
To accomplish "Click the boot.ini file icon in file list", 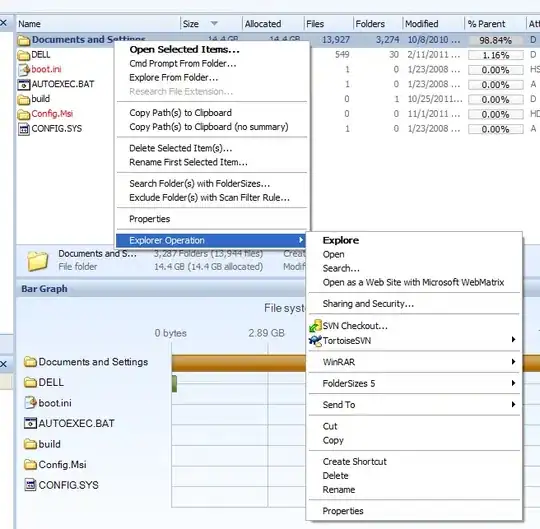I will 24,70.
